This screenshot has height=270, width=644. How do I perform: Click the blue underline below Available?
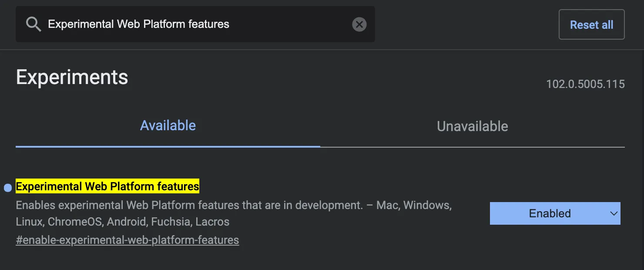[168, 147]
